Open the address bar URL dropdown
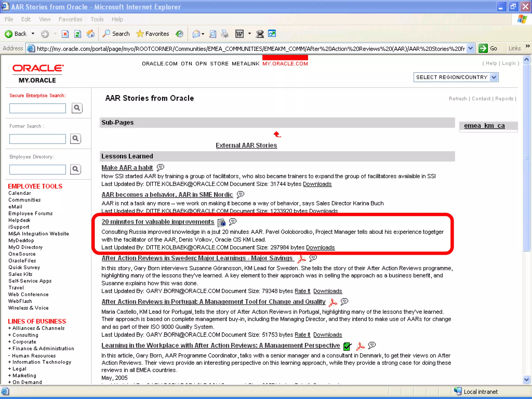Viewport: 532px width, 399px height. [470, 48]
